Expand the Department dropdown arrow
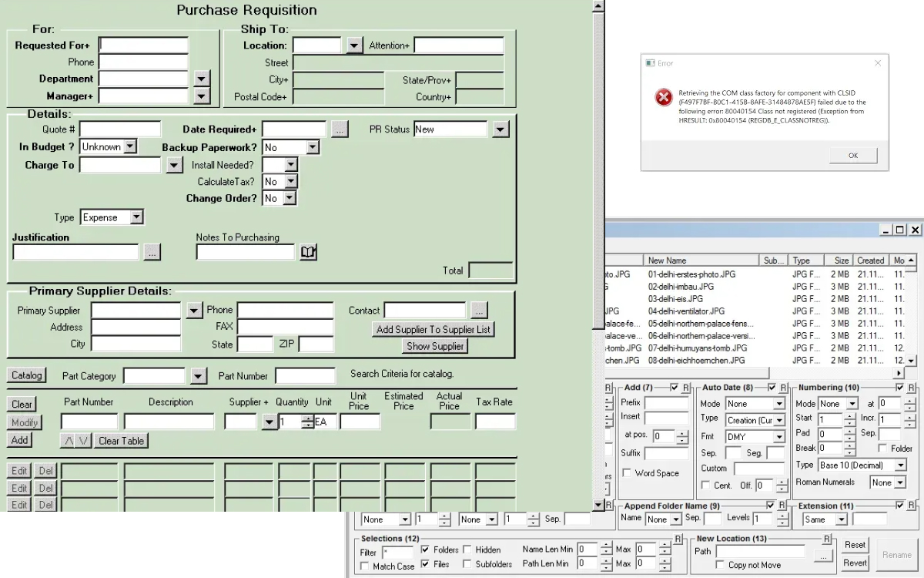 pos(202,79)
